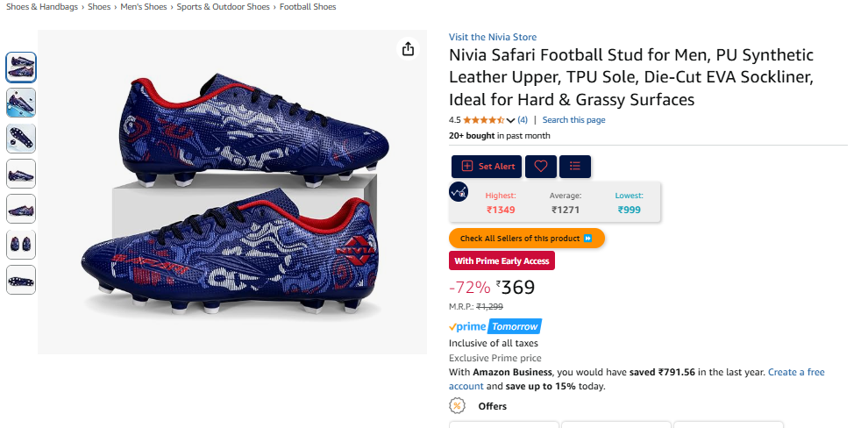Select the two-shoes back view thumbnail
Screen dimensions: 868x428
(21, 245)
